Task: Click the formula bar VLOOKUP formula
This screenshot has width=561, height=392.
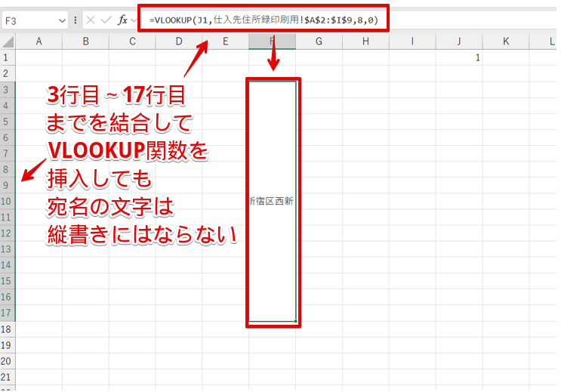Action: pyautogui.click(x=264, y=20)
